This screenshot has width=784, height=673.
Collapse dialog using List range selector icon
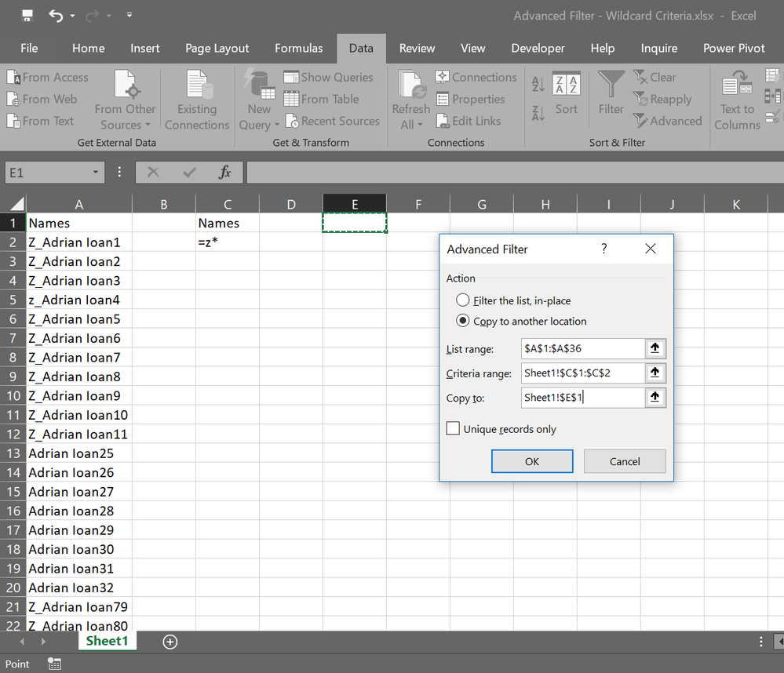655,348
